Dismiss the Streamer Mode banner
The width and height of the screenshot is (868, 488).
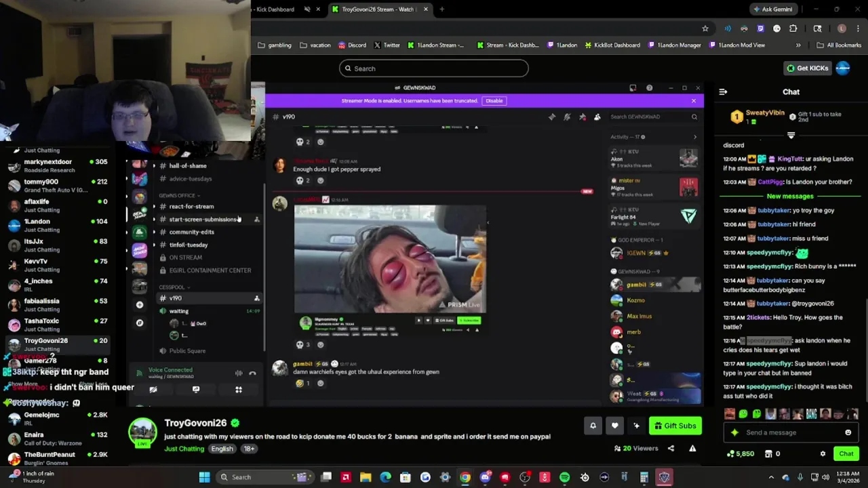[x=693, y=101]
